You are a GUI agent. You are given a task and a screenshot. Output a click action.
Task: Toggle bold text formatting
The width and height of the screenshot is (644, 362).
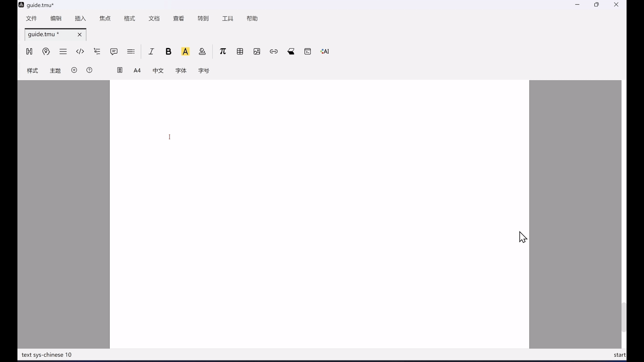[x=168, y=52]
